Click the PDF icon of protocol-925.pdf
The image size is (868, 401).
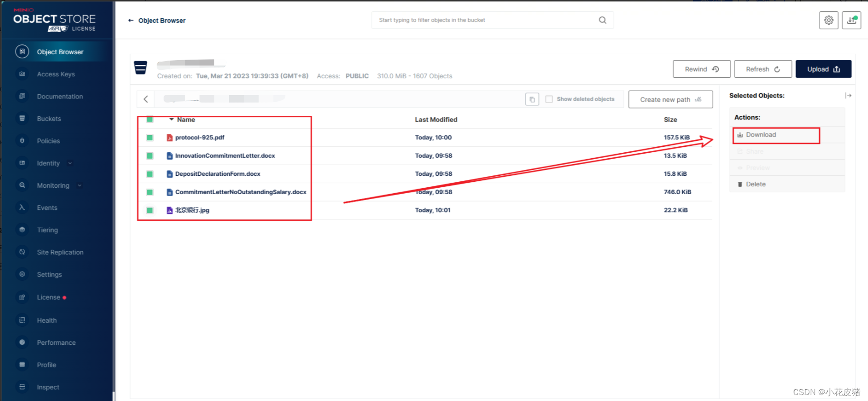pos(169,138)
